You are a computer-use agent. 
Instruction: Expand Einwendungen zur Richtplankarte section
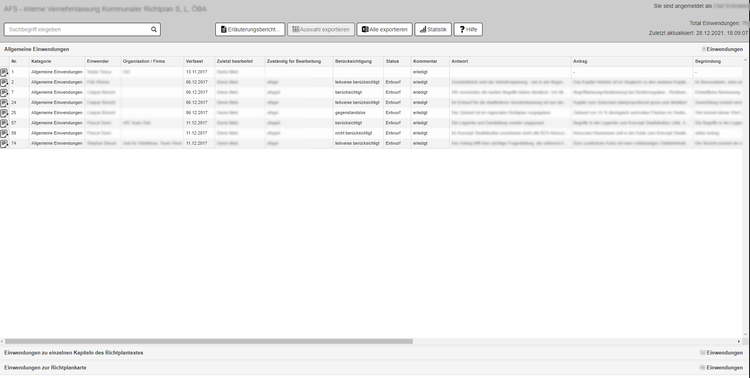[45, 367]
